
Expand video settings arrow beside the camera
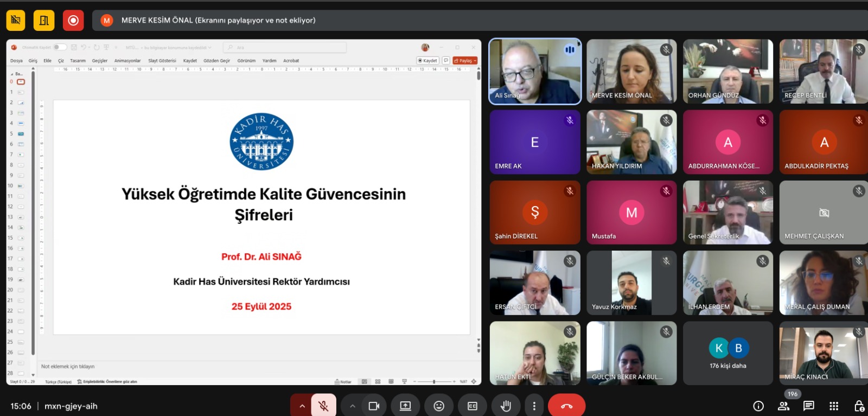pyautogui.click(x=353, y=406)
